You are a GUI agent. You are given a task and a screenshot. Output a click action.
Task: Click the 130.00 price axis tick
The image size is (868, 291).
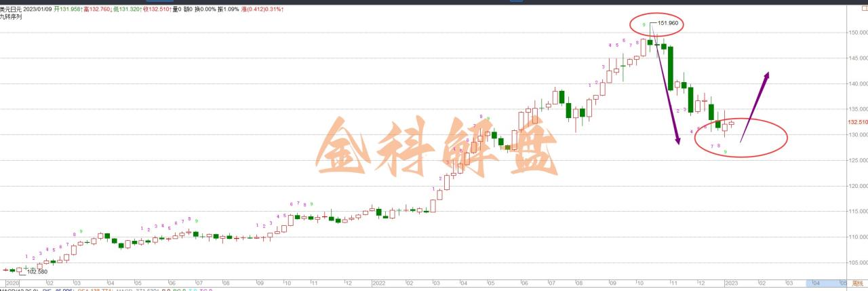857,134
